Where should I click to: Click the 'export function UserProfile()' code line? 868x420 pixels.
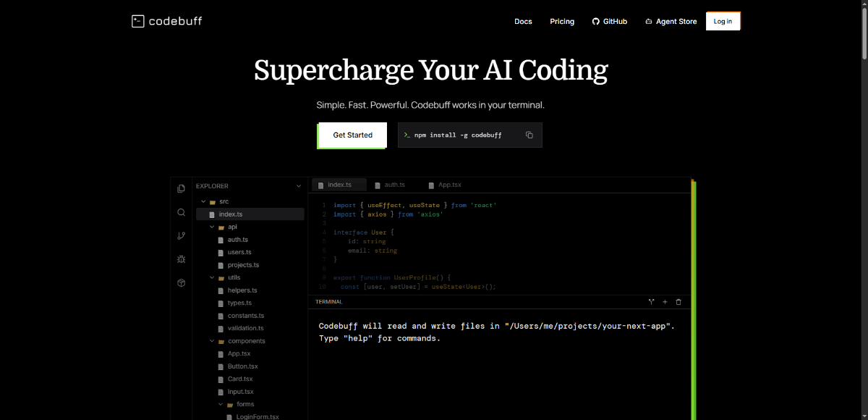(392, 277)
